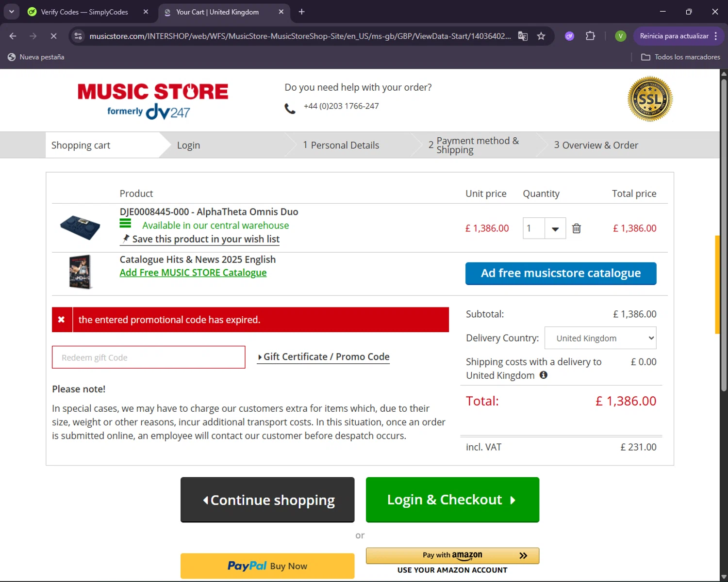Image resolution: width=728 pixels, height=582 pixels.
Task: Open the Catalogue Hits & News thumbnail
Action: pyautogui.click(x=80, y=272)
